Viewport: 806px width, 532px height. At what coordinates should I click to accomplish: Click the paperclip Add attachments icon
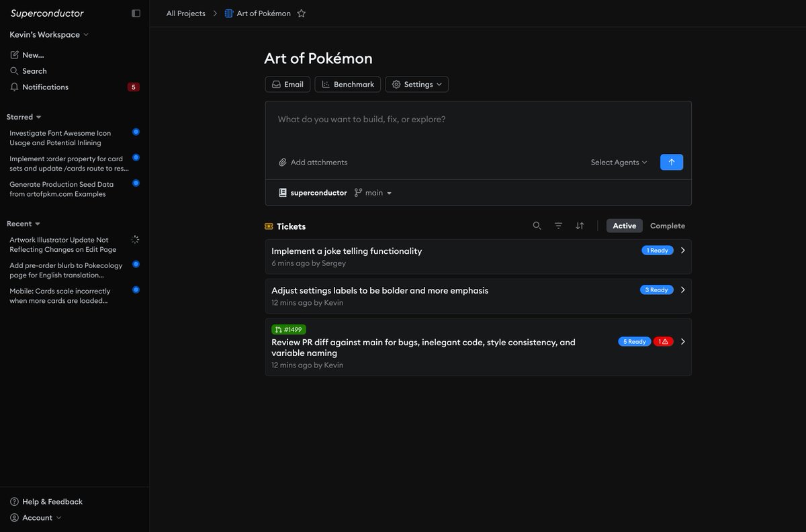pos(282,162)
